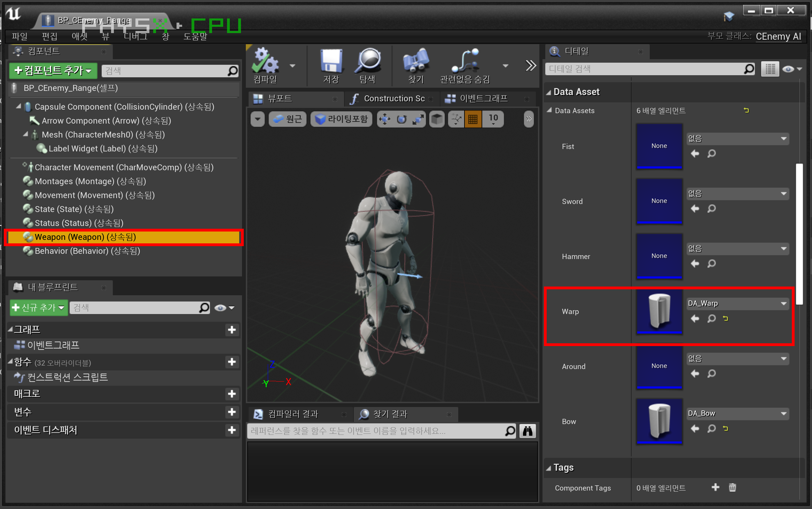Click the details panel vertical scrollbar

799,233
